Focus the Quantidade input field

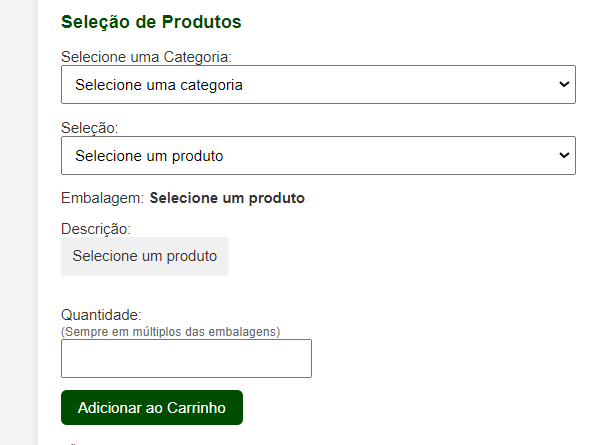186,358
